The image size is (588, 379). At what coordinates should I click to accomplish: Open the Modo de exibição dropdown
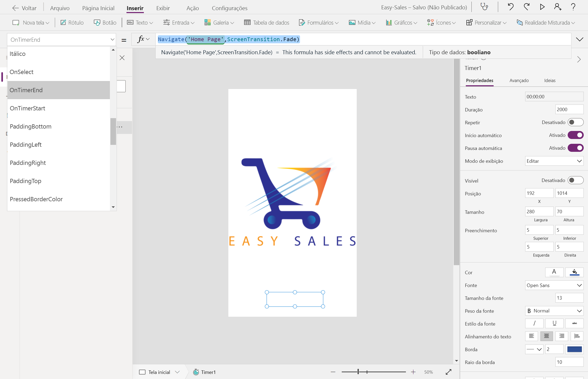(554, 161)
